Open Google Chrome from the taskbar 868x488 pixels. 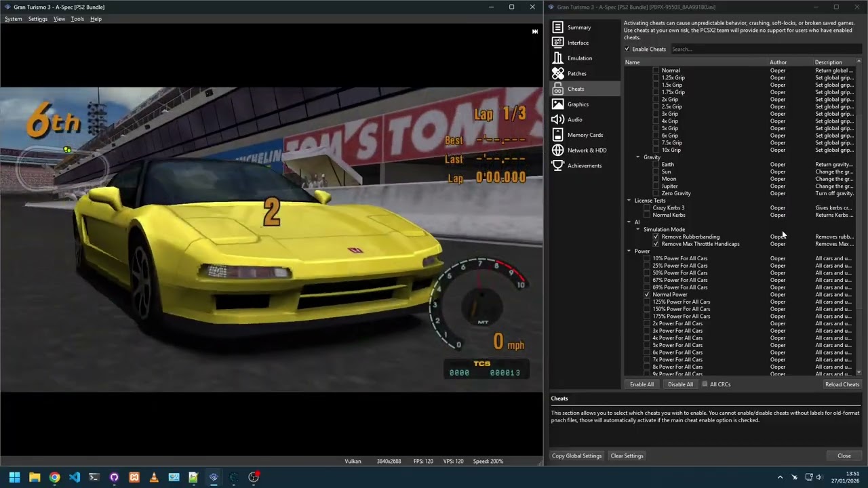(54, 477)
